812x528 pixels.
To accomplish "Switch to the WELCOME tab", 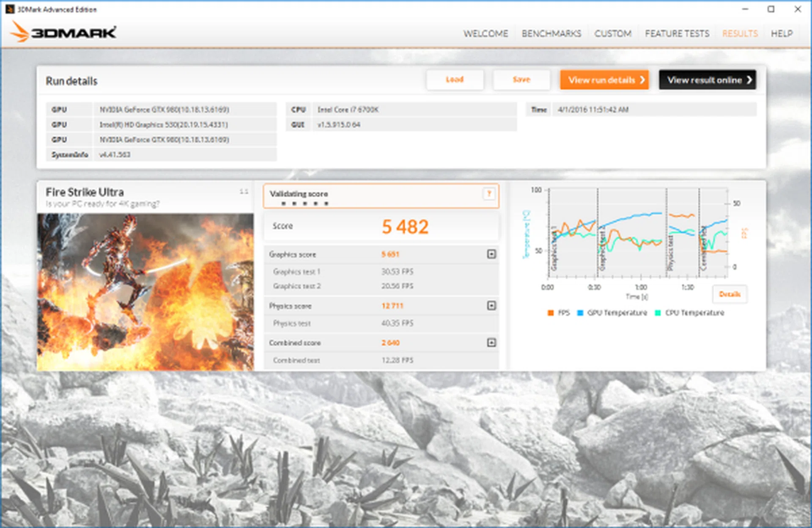I will [x=486, y=33].
